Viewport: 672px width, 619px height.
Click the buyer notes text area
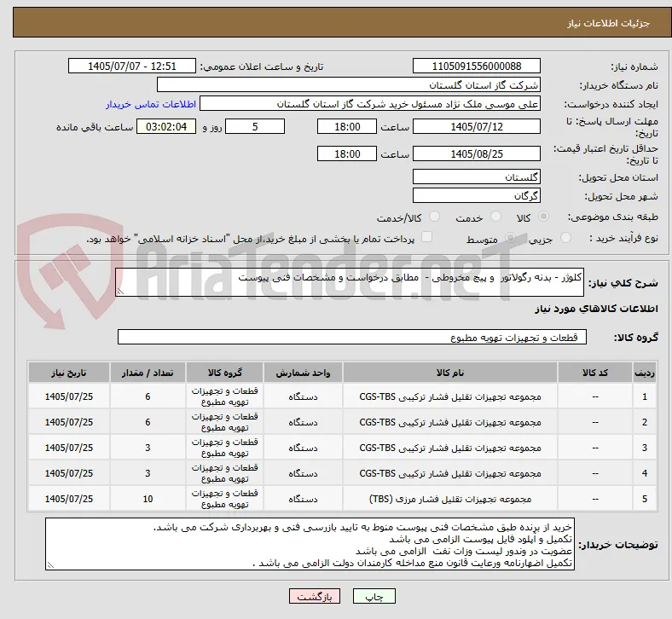tap(310, 544)
